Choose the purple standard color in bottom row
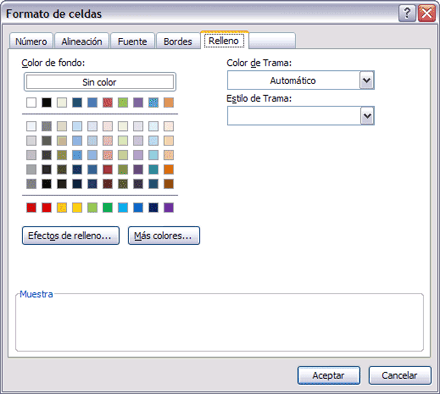 [169, 208]
